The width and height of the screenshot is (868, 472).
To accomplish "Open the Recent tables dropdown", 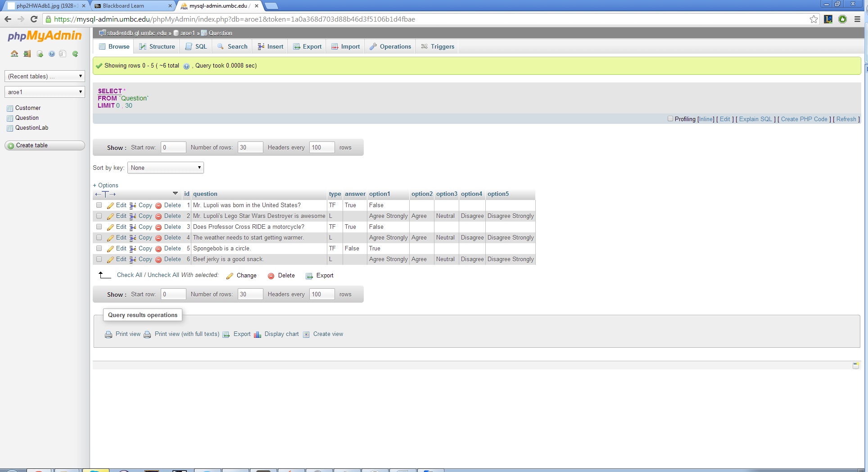I will (x=45, y=76).
